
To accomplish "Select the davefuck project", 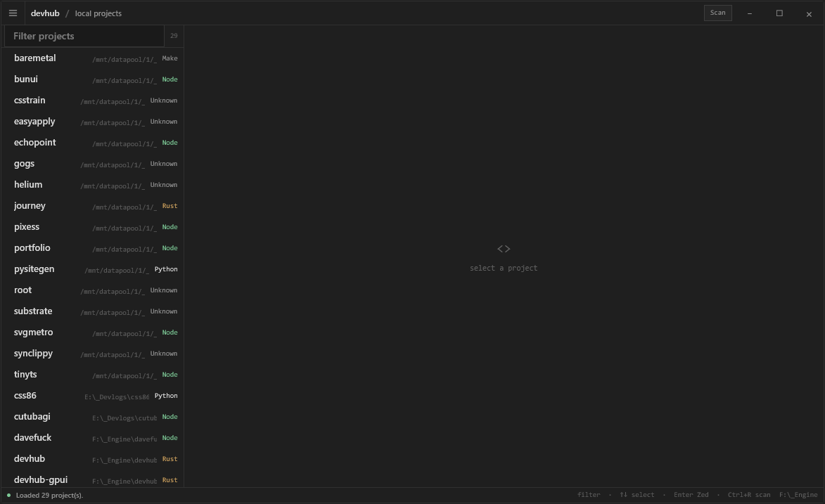I will point(93,437).
